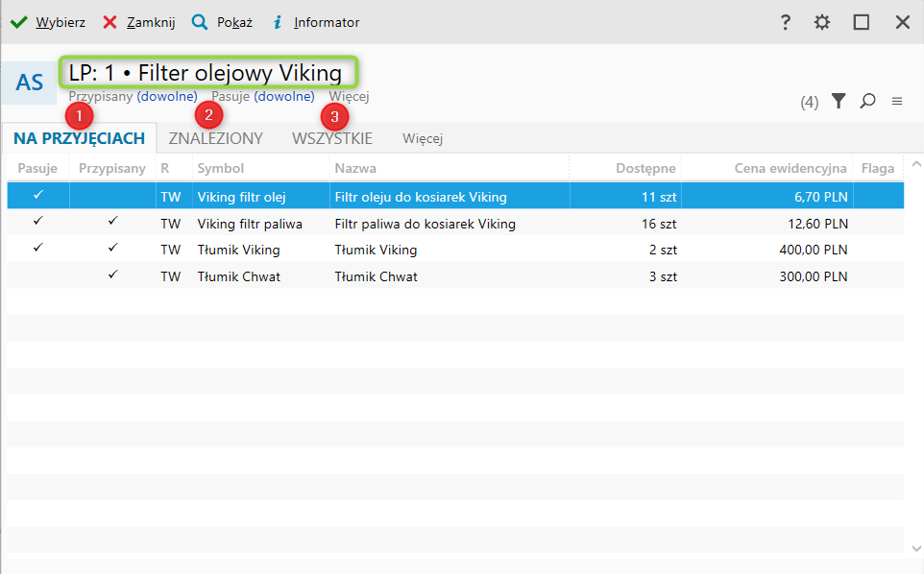Expand the Więcej filter options below title
924x574 pixels.
(x=349, y=96)
